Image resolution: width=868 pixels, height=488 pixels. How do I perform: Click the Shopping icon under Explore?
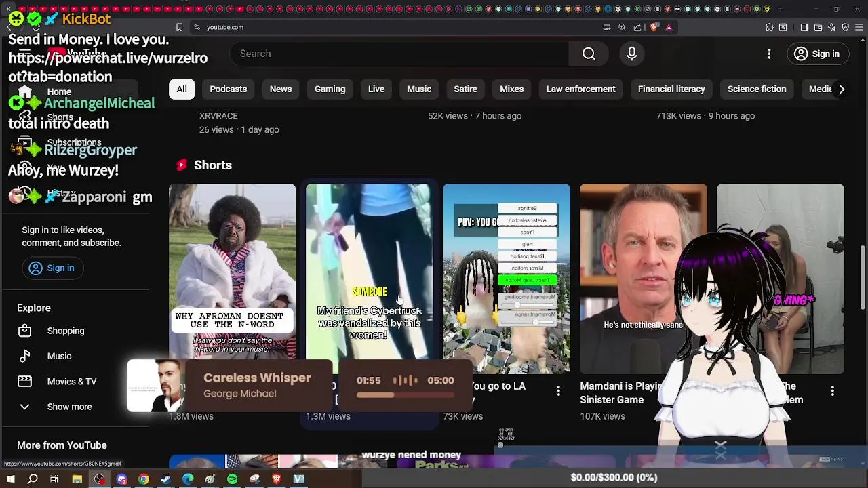[25, 331]
